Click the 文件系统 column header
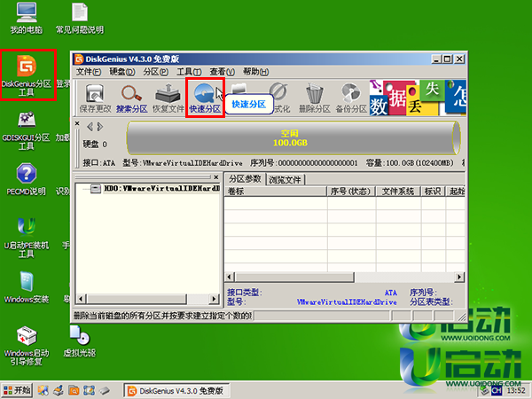The width and height of the screenshot is (532, 399). pyautogui.click(x=398, y=191)
